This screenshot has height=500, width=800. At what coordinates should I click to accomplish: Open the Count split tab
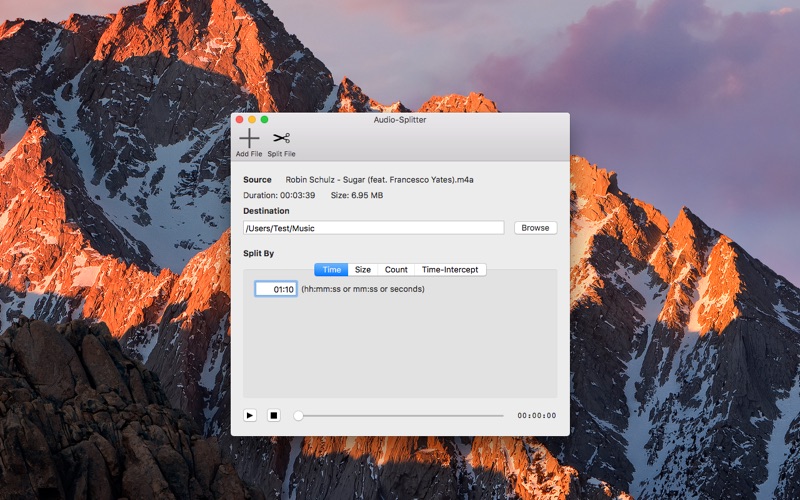(396, 269)
